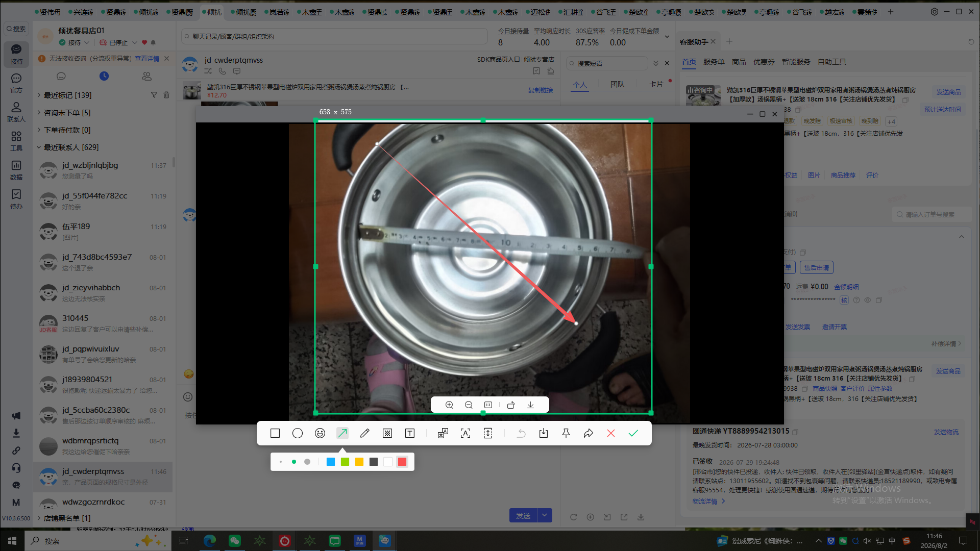Undo the last screenshot annotation
Viewport: 980px width, 551px height.
coord(521,433)
